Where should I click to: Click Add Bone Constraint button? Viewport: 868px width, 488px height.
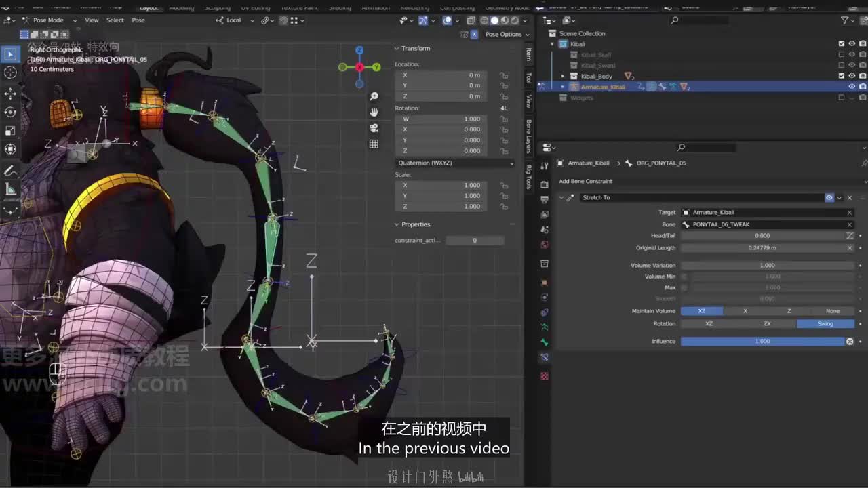click(x=585, y=181)
